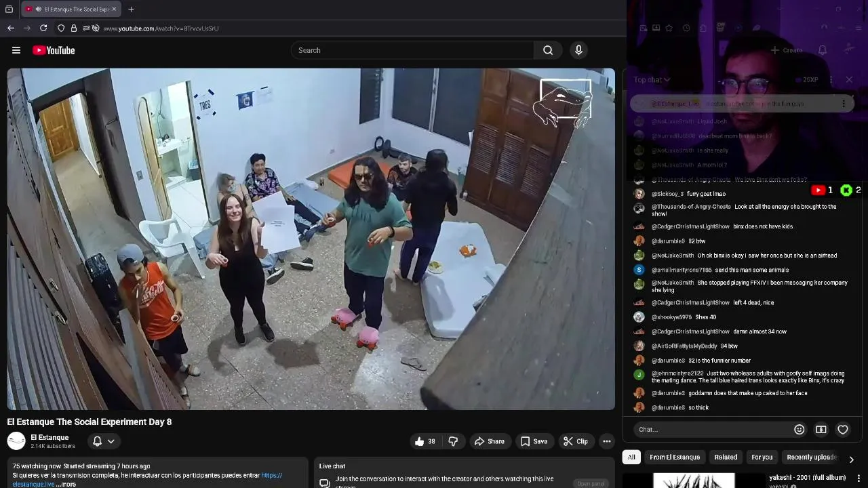Open the Create upload button
The width and height of the screenshot is (868, 488).
(x=787, y=50)
